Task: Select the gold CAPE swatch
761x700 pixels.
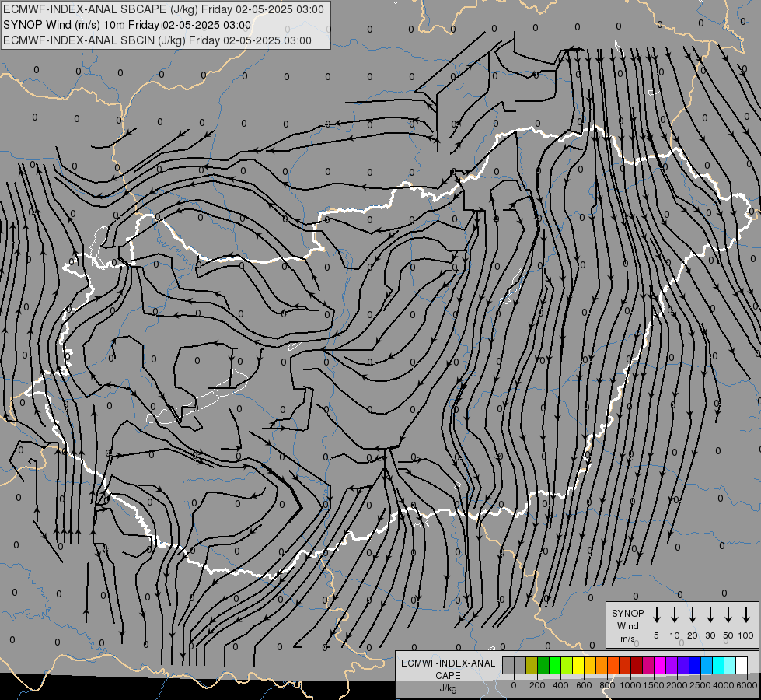Action: [590, 665]
